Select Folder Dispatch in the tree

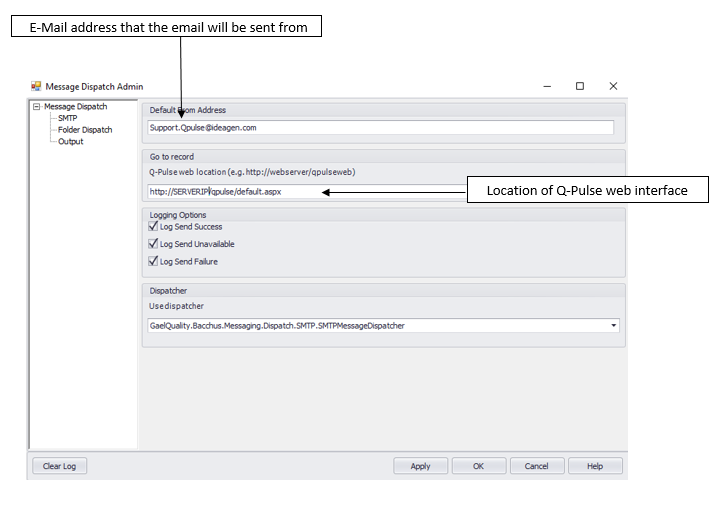click(85, 130)
